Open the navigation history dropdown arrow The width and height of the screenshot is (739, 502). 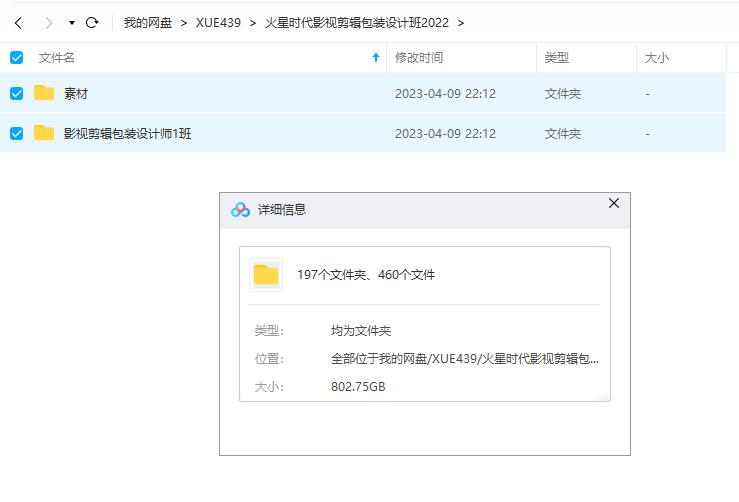tap(72, 23)
